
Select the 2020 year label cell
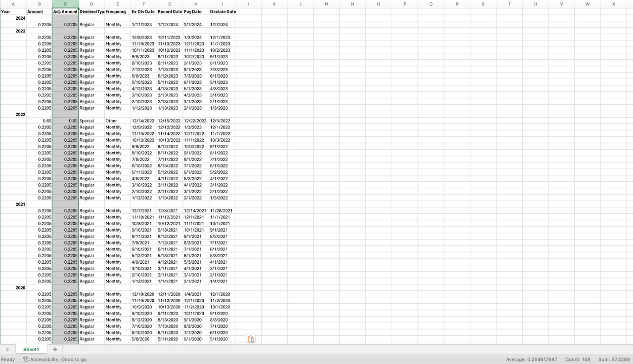coord(13,288)
